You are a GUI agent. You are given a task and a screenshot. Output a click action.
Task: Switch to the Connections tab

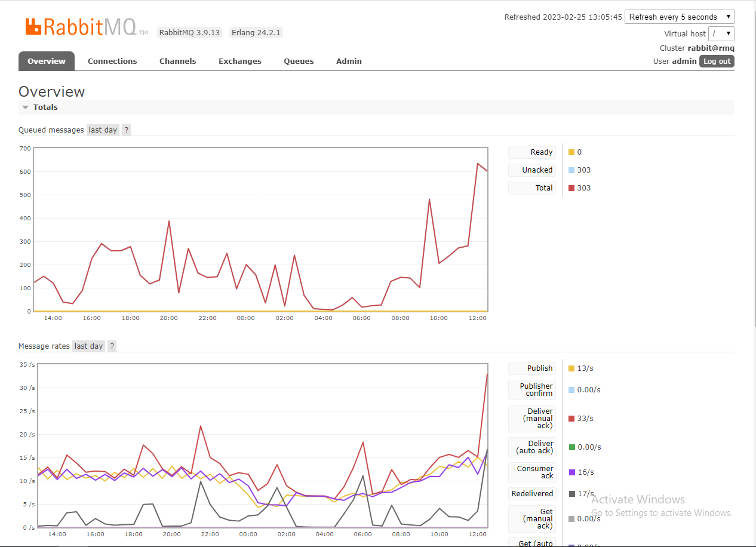coord(112,62)
